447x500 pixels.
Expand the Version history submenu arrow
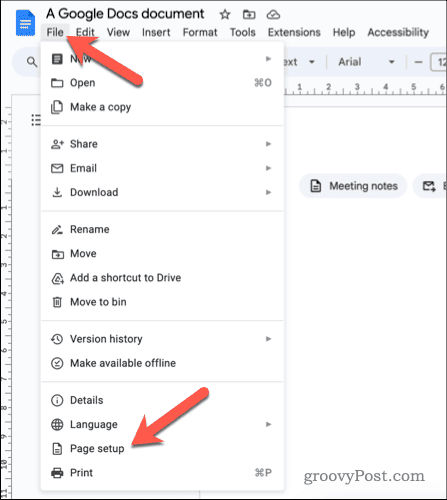click(x=268, y=339)
